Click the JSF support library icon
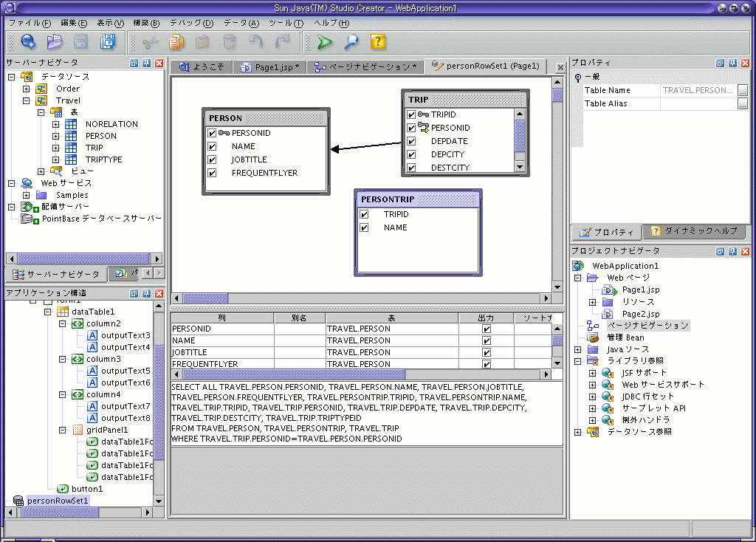 click(608, 373)
